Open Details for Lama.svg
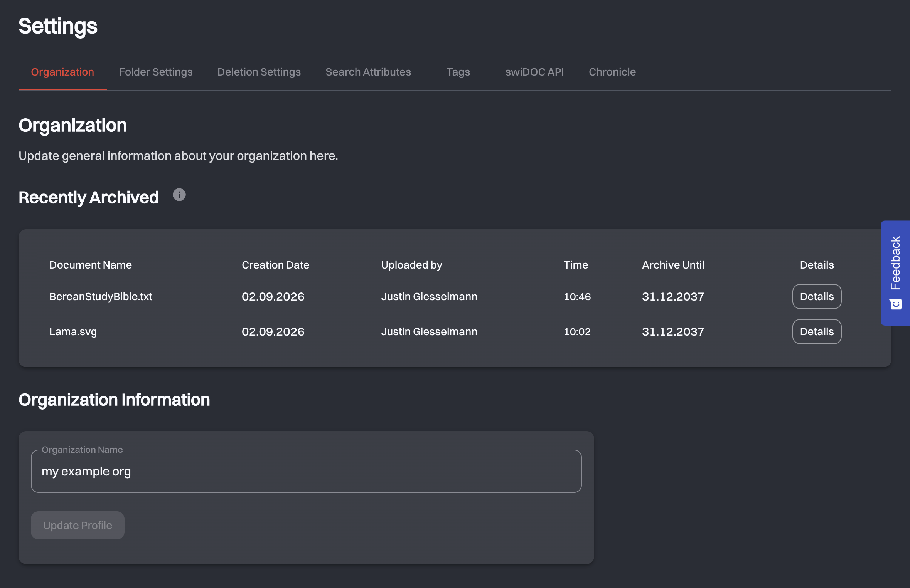The width and height of the screenshot is (910, 588). click(817, 332)
